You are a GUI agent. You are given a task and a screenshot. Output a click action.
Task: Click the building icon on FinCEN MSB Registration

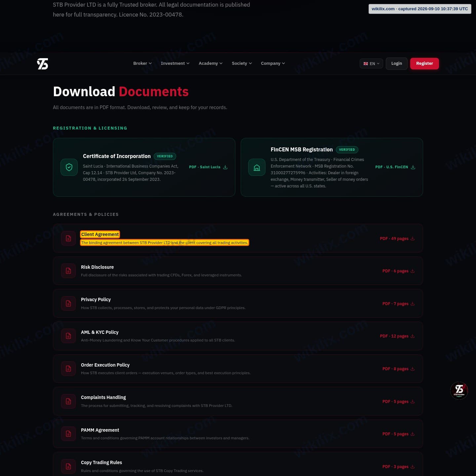257,167
